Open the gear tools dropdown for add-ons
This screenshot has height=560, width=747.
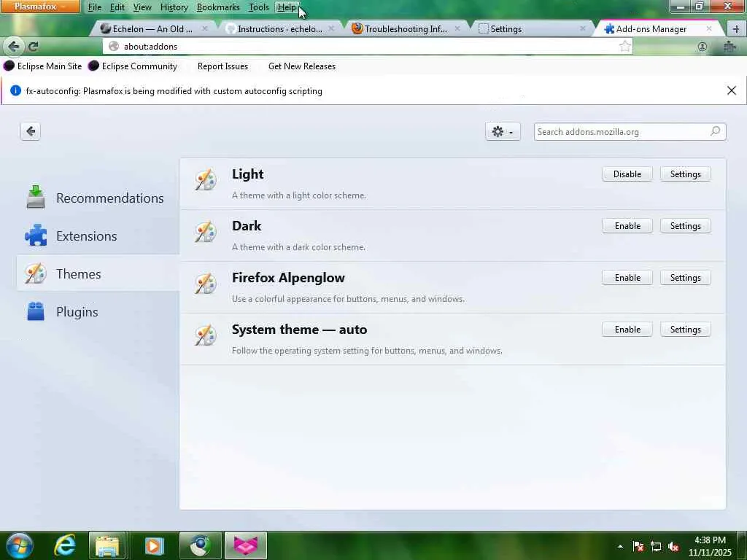[503, 131]
